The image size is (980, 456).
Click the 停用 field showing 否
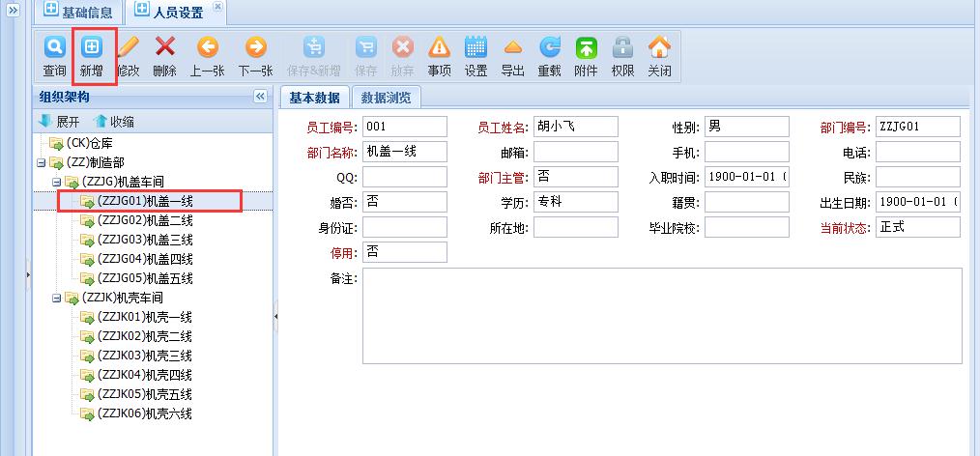point(405,252)
